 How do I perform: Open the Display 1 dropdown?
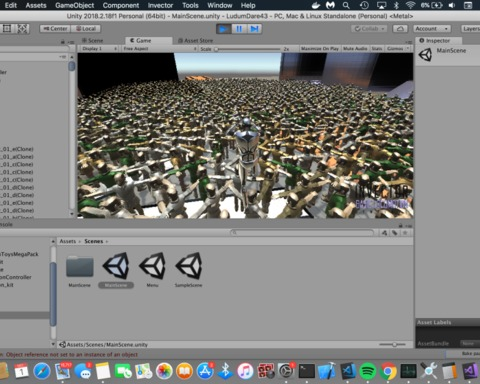click(x=99, y=49)
